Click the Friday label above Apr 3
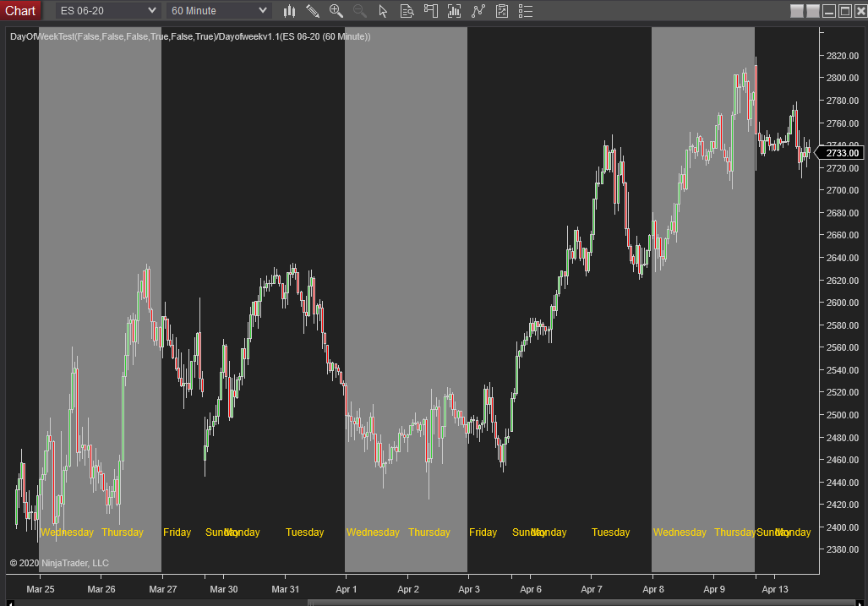 (x=483, y=532)
